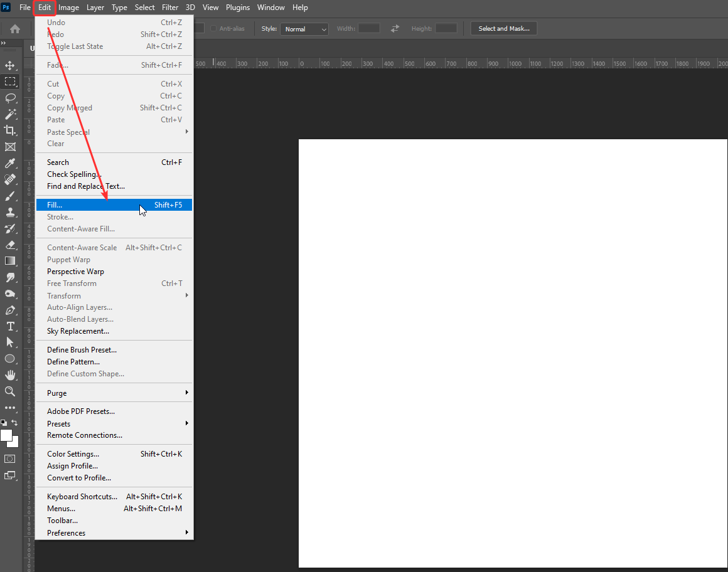The width and height of the screenshot is (728, 572).
Task: Open the Image menu
Action: click(68, 8)
